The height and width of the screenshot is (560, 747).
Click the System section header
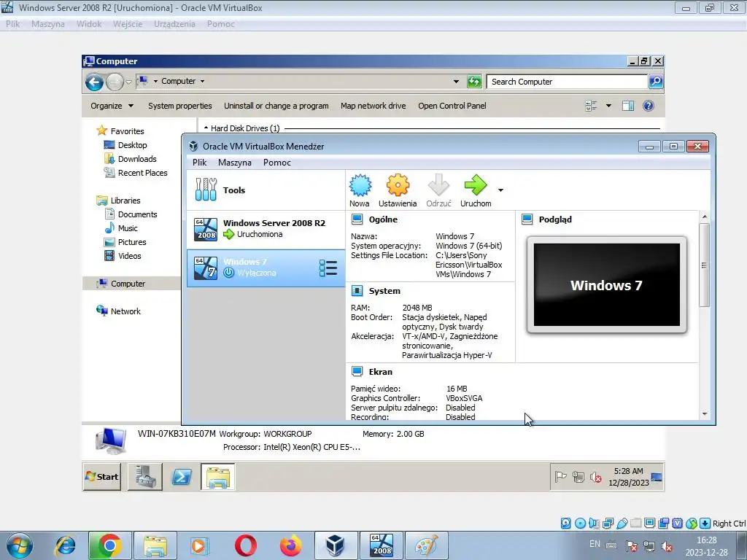point(384,291)
